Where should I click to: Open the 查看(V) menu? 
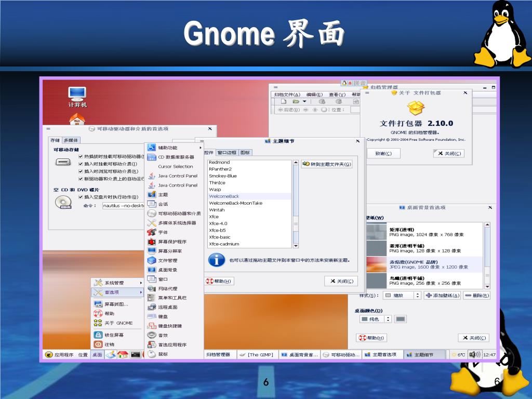pos(337,95)
